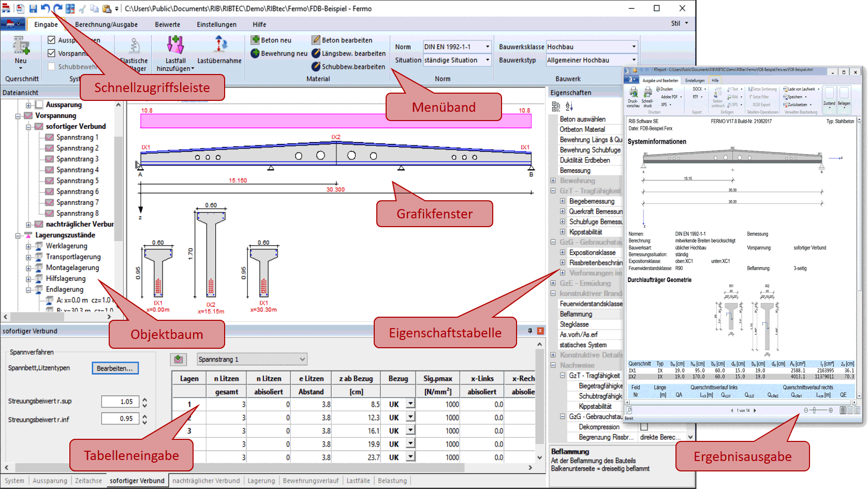
Task: Click Streuungsbeiwert r.sup value field
Action: (x=120, y=402)
